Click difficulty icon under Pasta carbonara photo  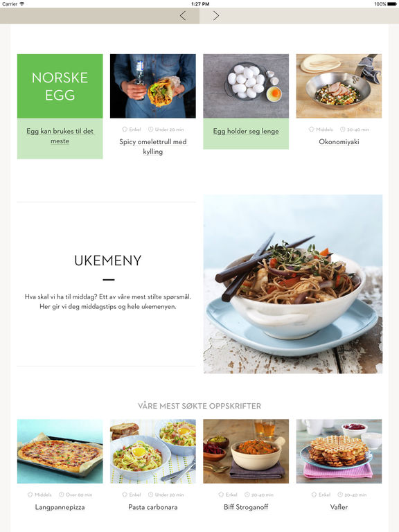click(125, 495)
